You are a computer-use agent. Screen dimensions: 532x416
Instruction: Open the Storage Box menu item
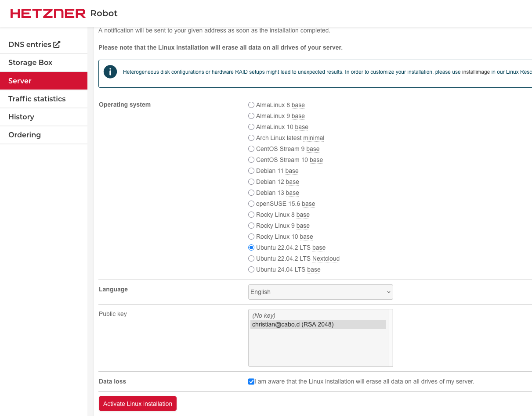tap(30, 62)
